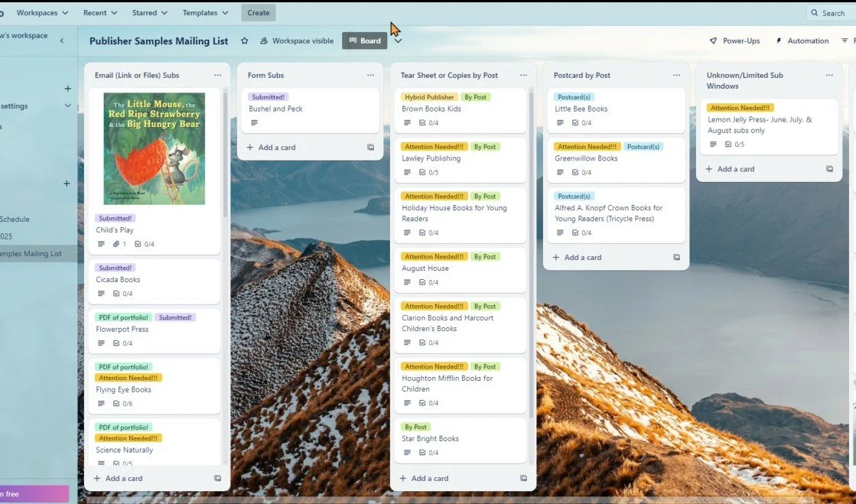Open list actions for Unknown/Limited Sub Windows
This screenshot has height=504, width=856.
pos(829,76)
